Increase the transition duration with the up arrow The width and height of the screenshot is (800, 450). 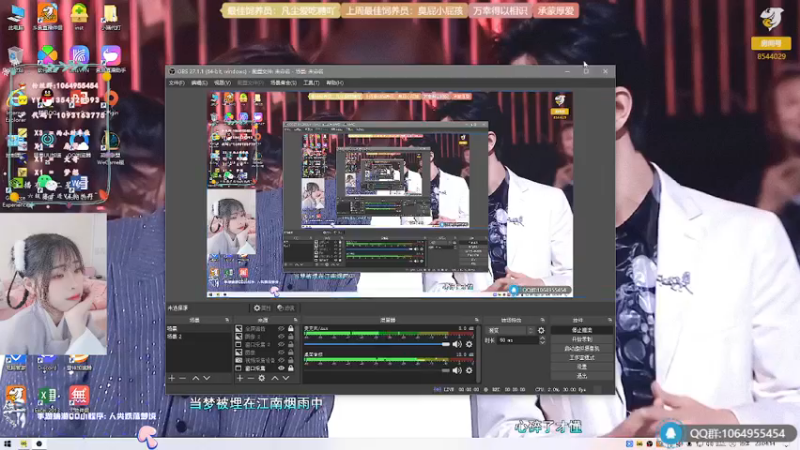[542, 338]
